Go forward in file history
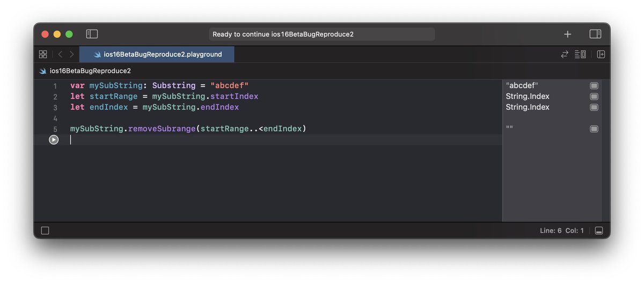644x283 pixels. click(x=72, y=54)
